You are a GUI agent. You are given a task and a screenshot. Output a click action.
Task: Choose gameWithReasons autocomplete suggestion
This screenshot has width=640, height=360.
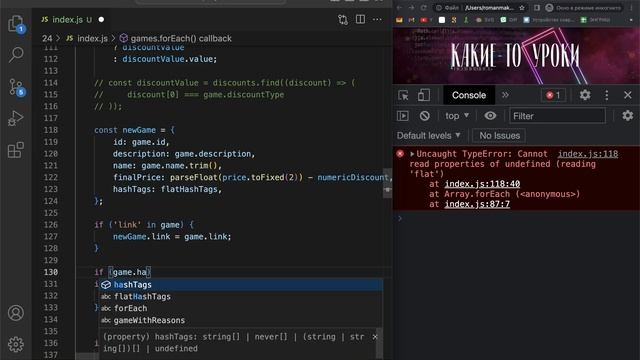tap(241, 320)
